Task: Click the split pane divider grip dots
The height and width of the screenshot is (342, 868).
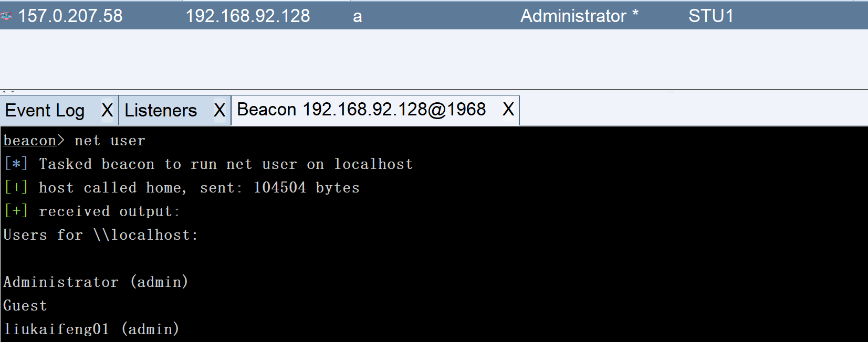Action: pyautogui.click(x=669, y=92)
